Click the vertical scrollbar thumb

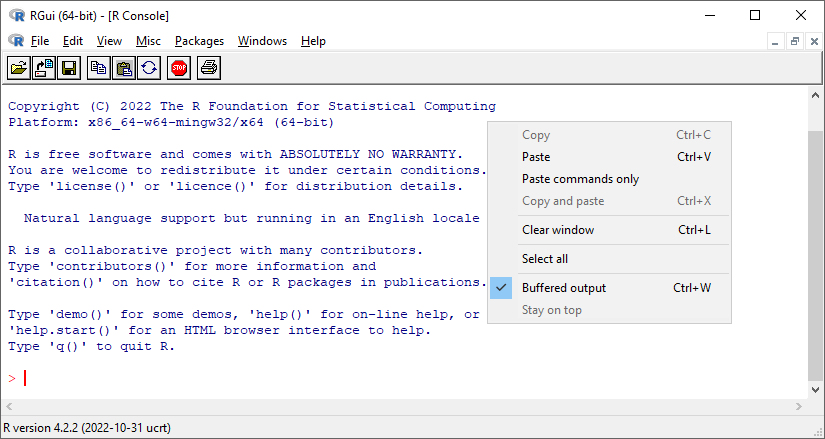point(815,254)
